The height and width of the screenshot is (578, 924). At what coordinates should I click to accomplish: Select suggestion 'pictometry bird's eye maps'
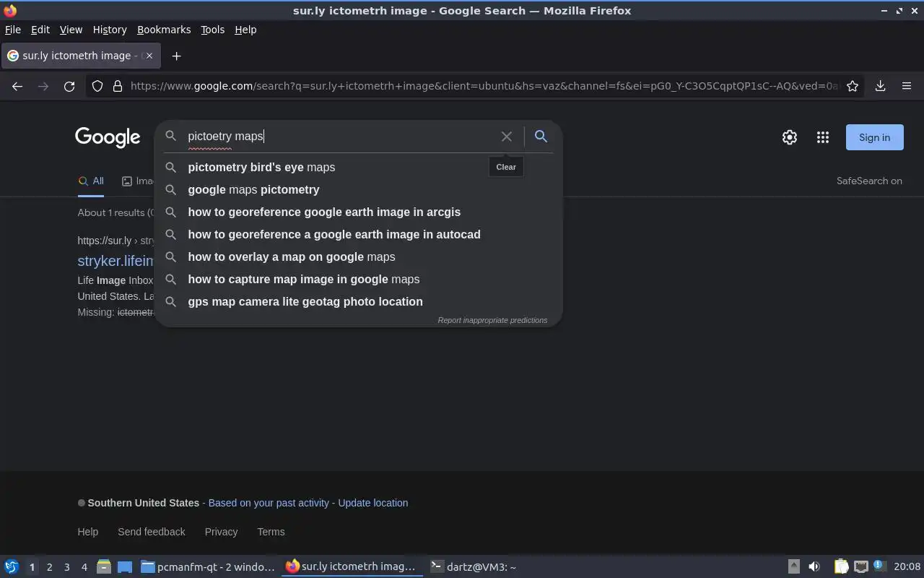[x=359, y=168]
